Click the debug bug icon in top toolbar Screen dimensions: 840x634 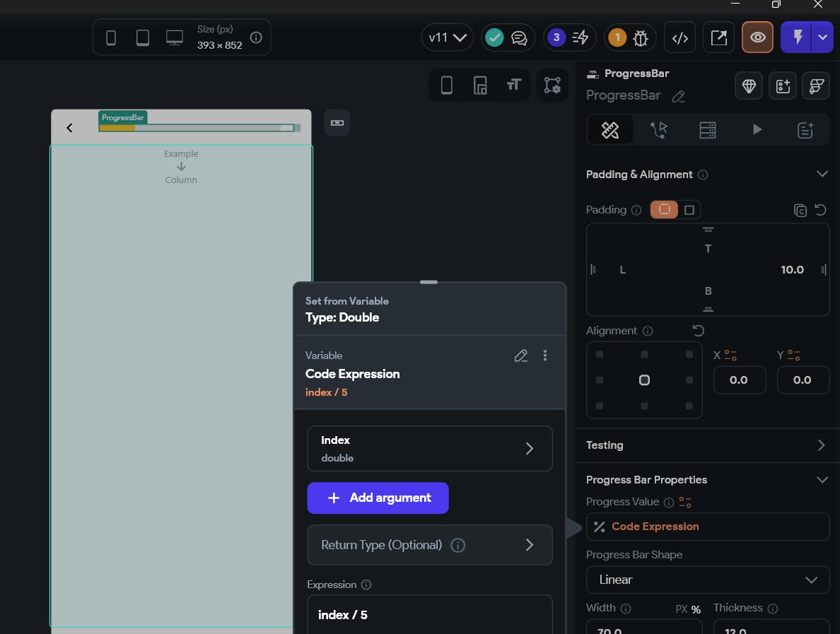641,37
